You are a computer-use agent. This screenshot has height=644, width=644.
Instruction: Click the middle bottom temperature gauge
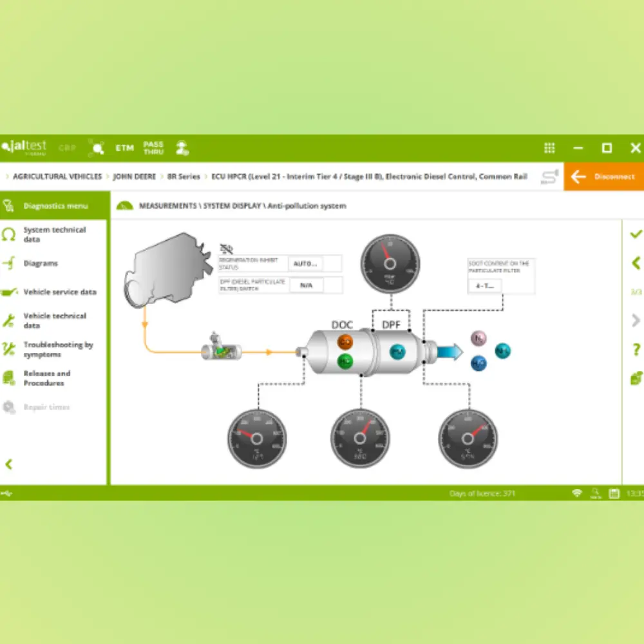click(360, 438)
